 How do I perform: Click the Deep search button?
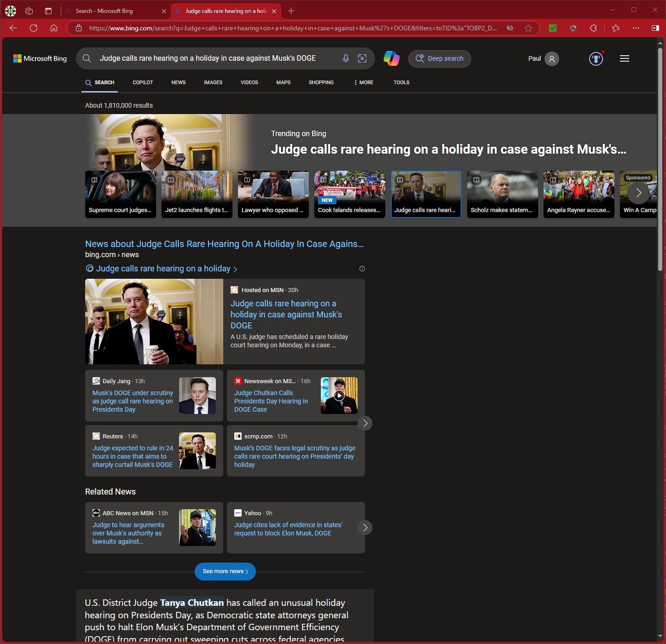point(440,58)
